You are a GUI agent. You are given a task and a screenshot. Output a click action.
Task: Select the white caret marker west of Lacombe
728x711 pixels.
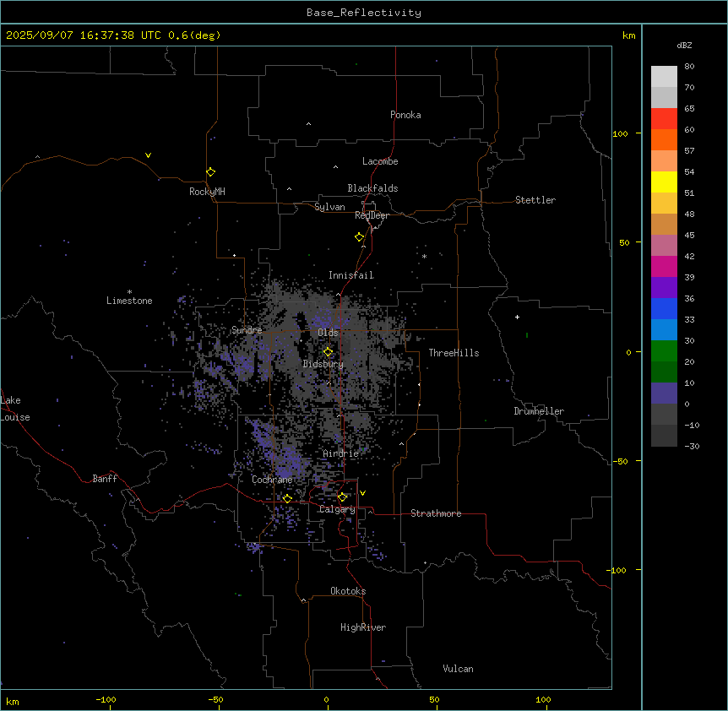(335, 167)
